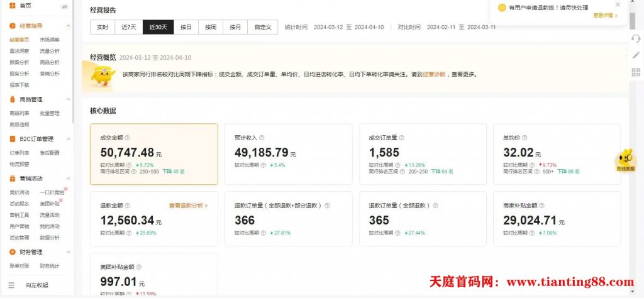The image size is (644, 298).
Task: Collapse the 经营指导 section chevron
Action: coord(68,26)
